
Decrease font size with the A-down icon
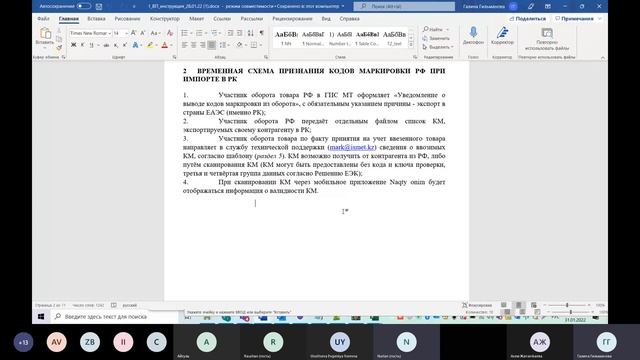[x=142, y=33]
